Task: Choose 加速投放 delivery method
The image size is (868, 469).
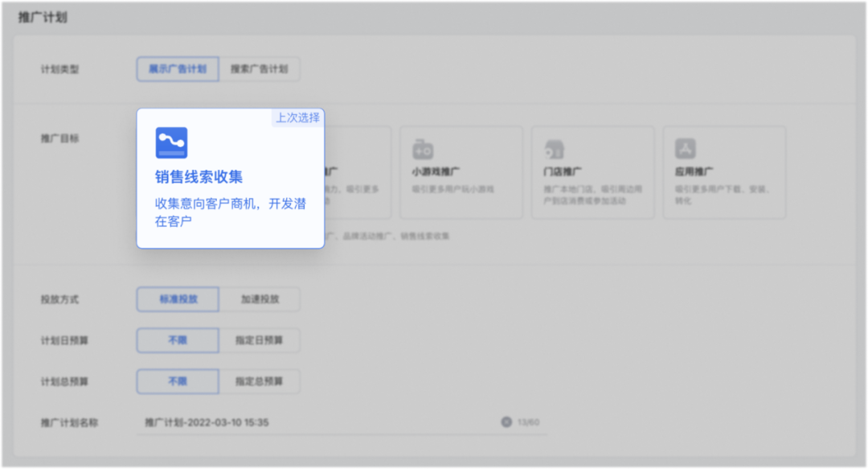Action: [x=260, y=299]
